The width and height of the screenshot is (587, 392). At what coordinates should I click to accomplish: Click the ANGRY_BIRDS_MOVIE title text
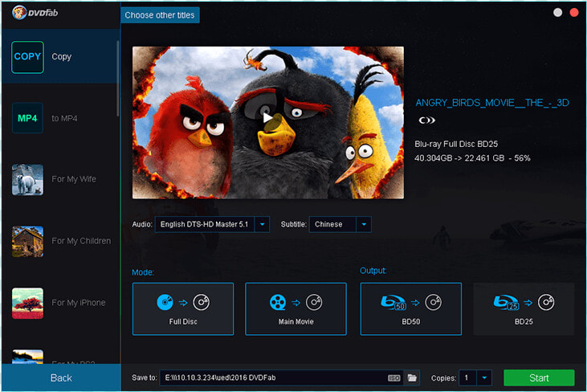tap(492, 103)
